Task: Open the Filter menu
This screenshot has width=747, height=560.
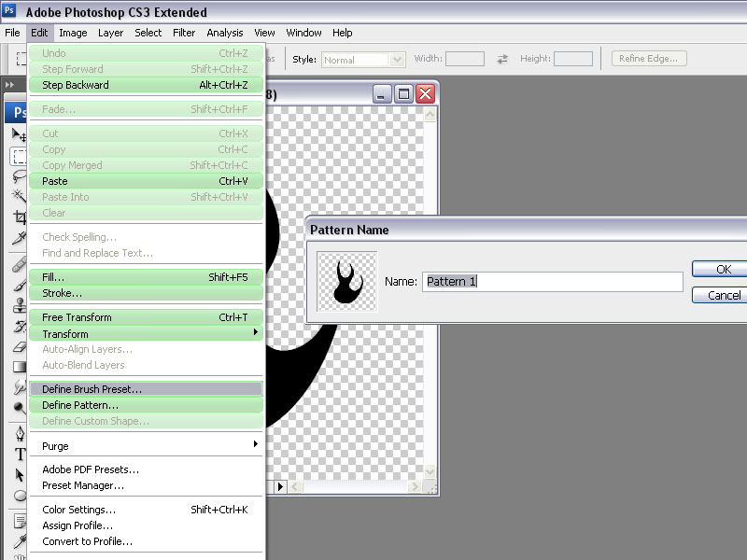Action: point(184,33)
